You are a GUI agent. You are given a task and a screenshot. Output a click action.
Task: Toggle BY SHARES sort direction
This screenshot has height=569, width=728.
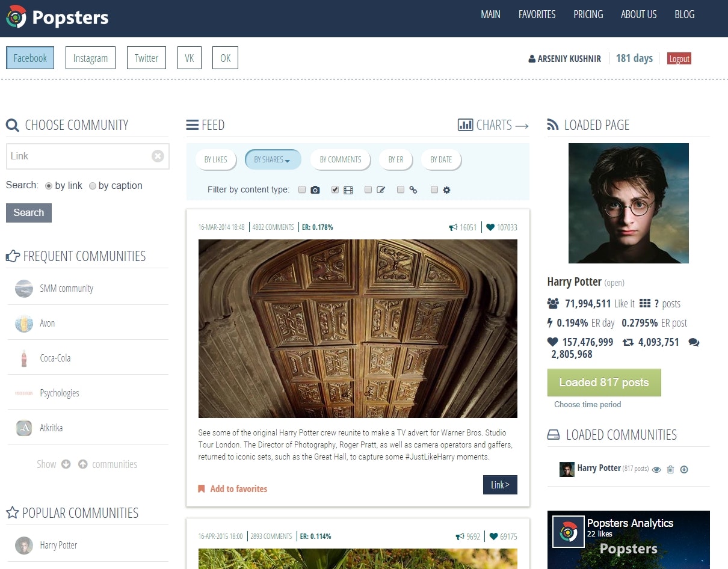273,159
